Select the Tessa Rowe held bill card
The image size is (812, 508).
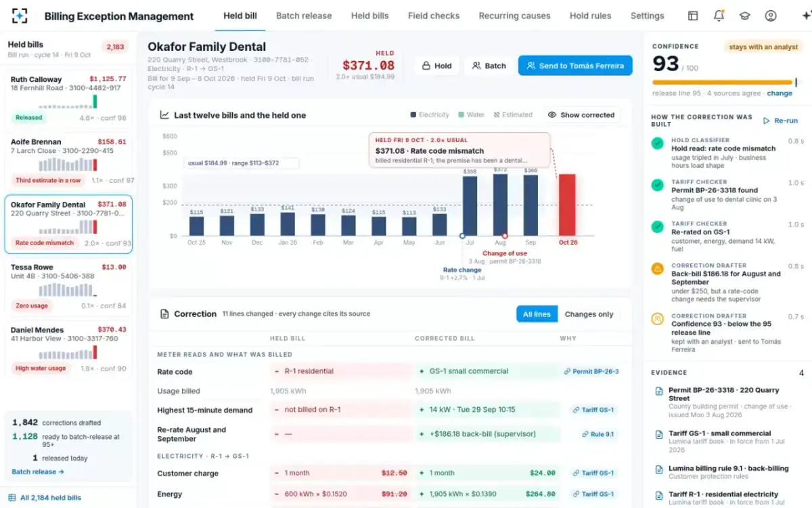68,287
